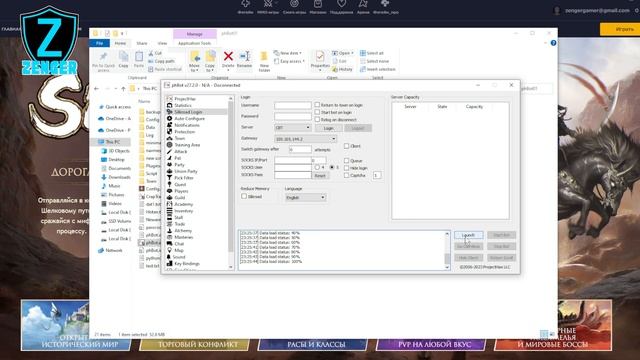The image size is (640, 360).
Task: Enable Start bot on login checkbox
Action: (x=317, y=112)
